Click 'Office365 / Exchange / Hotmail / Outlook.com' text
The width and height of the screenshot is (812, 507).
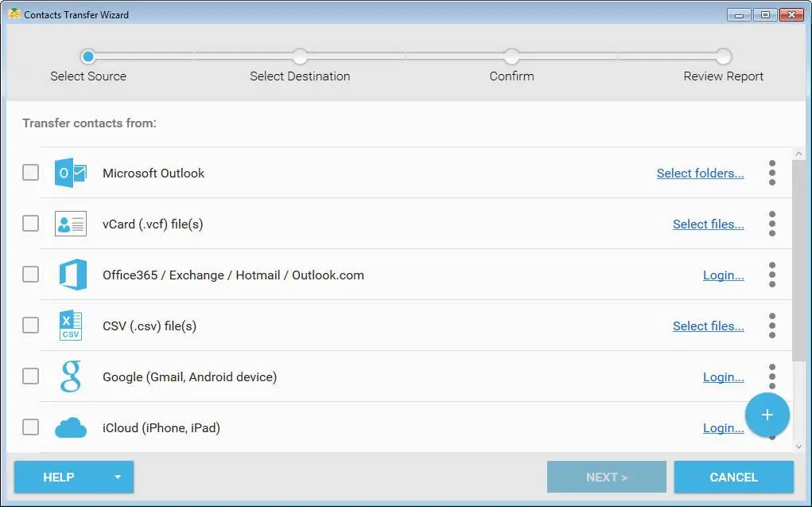click(x=233, y=275)
